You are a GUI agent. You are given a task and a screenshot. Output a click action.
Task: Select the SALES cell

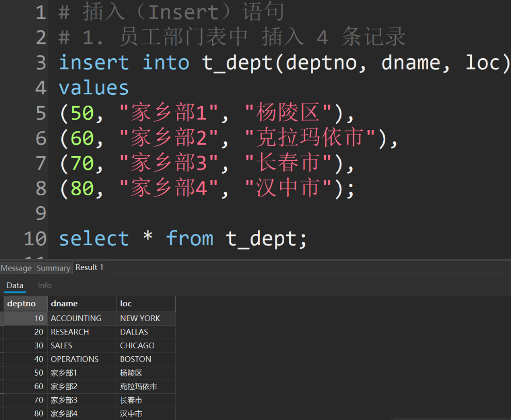point(82,345)
